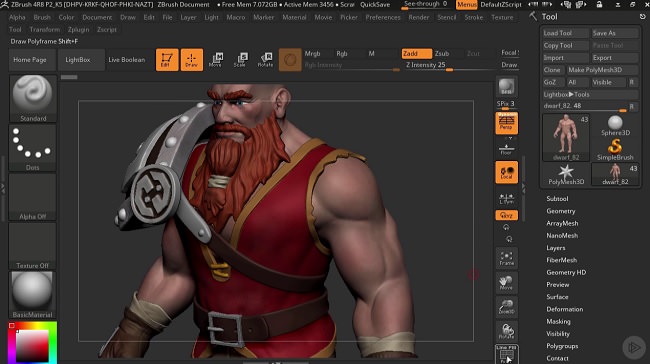The width and height of the screenshot is (650, 364).
Task: Open the Standard brush picker
Action: coord(33,98)
